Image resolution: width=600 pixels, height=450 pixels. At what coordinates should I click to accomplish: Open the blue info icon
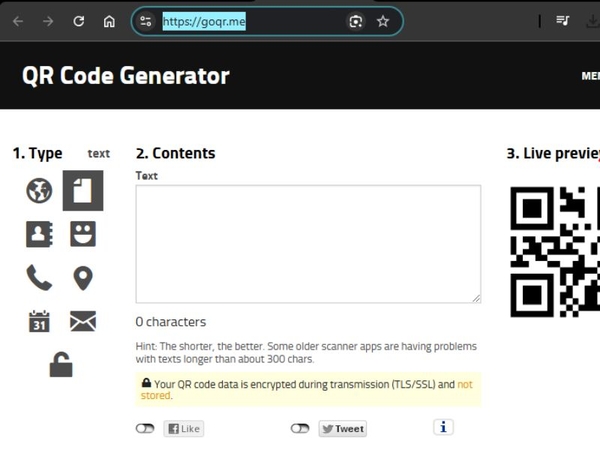(443, 427)
